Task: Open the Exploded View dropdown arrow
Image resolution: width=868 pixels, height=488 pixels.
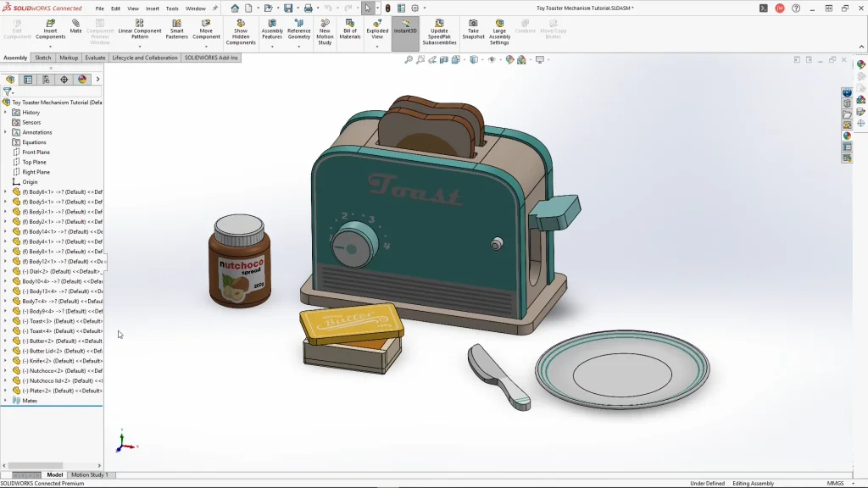Action: (x=377, y=47)
